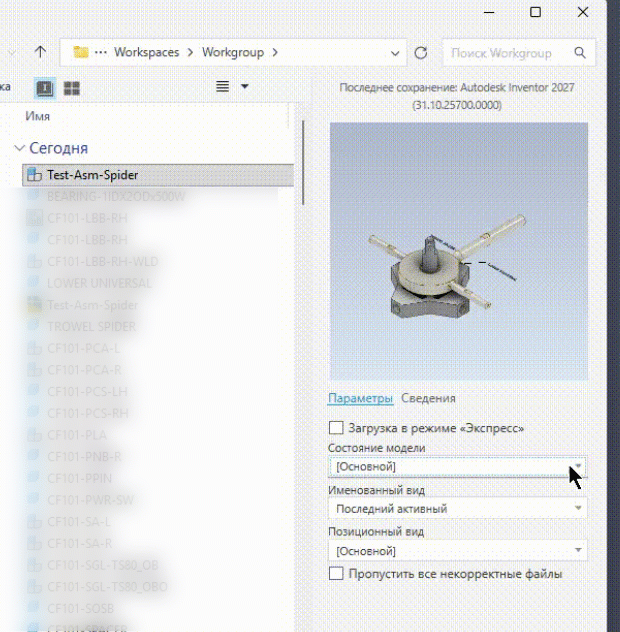Select CF101-PCA-L file

83,348
